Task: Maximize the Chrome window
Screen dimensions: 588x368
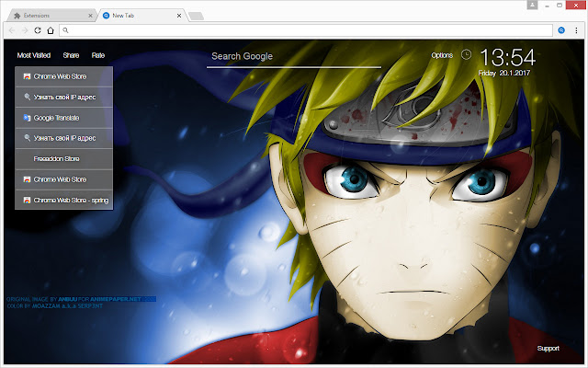Action: pos(560,6)
